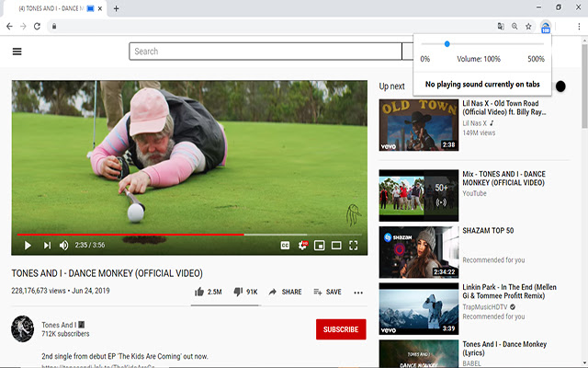Open the SHAZAM TOP 50 thumbnail
This screenshot has width=588, height=368.
419,252
